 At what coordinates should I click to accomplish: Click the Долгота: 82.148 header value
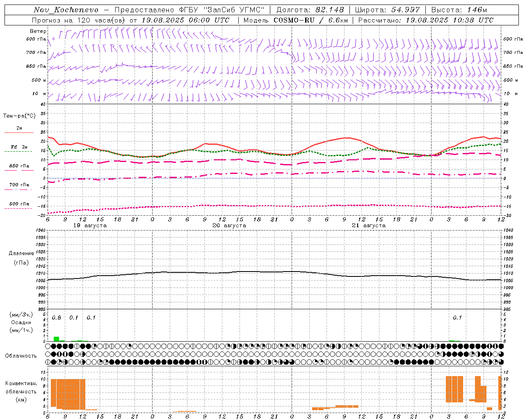(310, 10)
